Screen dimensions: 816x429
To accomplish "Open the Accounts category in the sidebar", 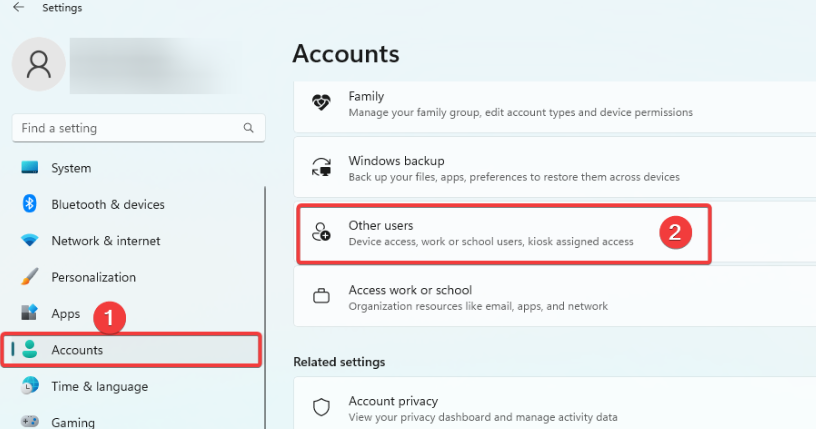I will [x=77, y=350].
